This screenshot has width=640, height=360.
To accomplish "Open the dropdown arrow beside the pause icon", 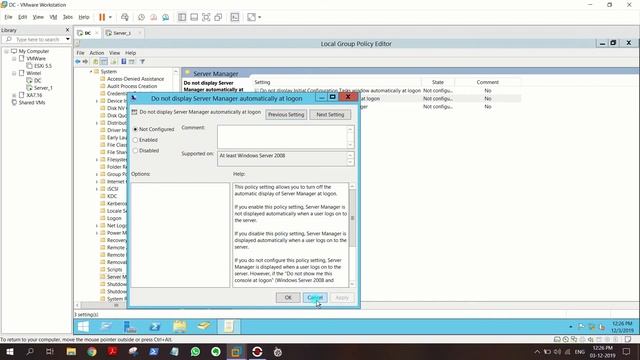I will pyautogui.click(x=110, y=17).
